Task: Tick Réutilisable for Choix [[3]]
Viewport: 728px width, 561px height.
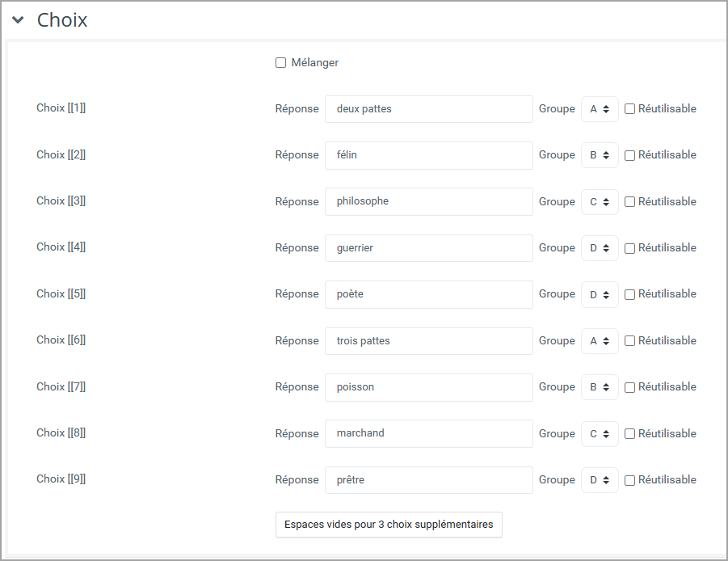Action: 629,201
